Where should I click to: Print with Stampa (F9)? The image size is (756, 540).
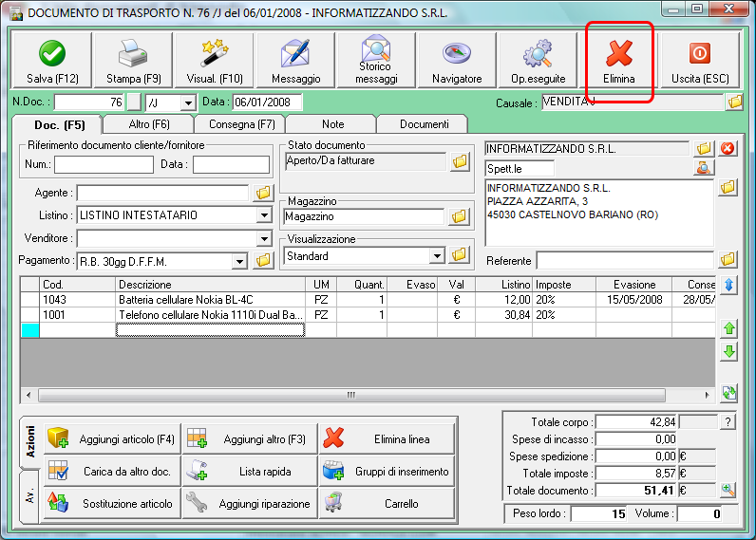pos(133,60)
